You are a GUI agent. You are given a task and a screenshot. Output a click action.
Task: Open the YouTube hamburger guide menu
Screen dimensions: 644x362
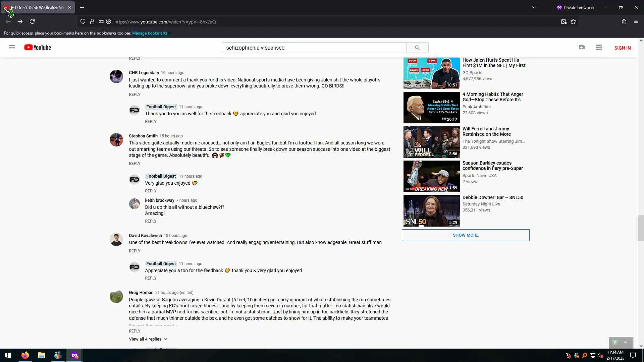12,47
